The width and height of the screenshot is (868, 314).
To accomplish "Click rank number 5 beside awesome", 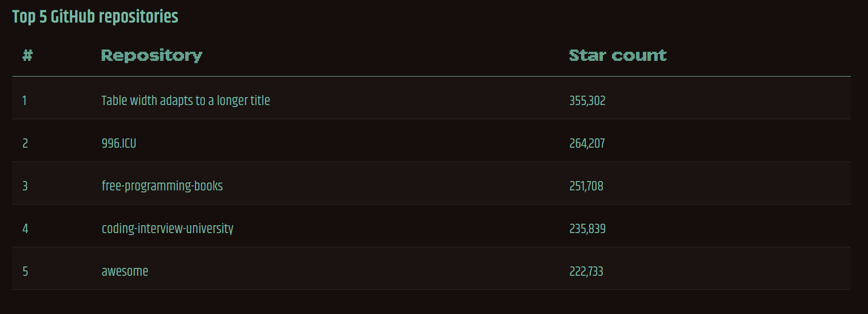I will point(25,271).
